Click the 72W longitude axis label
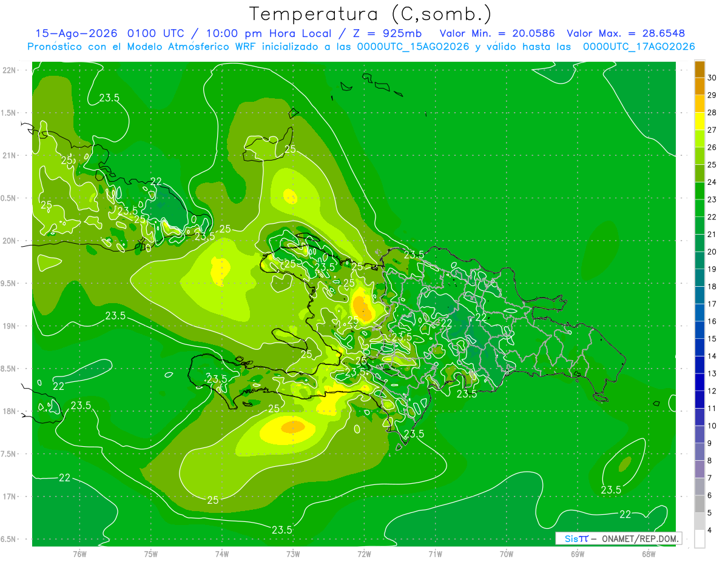 364,554
